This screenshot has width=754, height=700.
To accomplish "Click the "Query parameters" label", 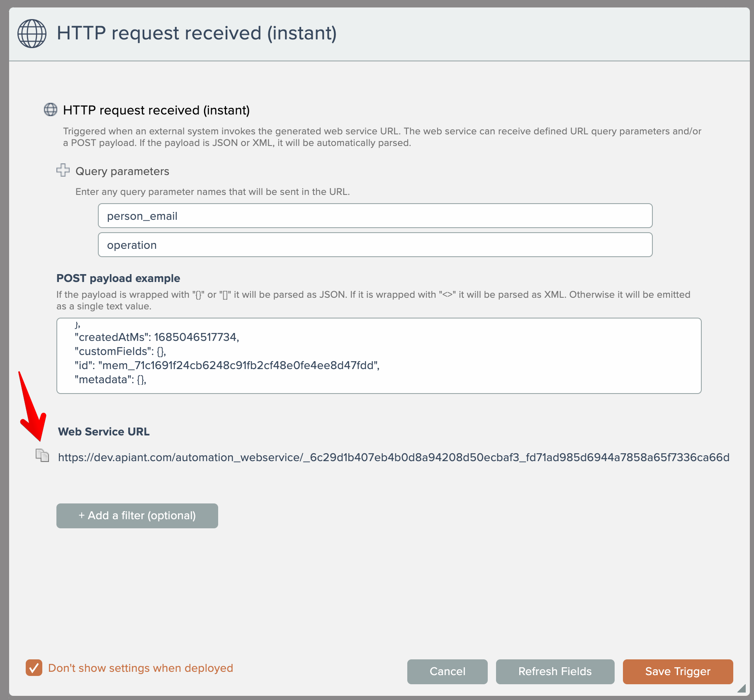I will 122,171.
